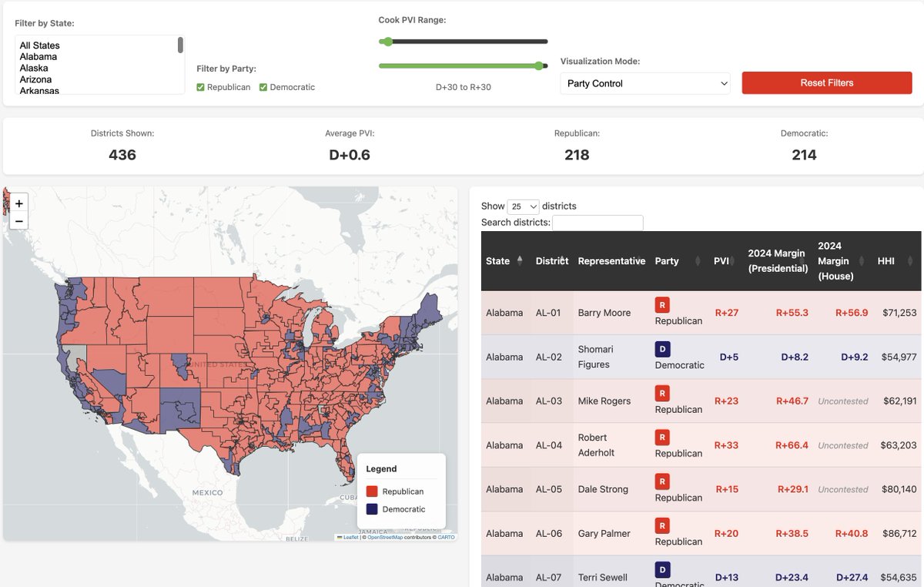The height and width of the screenshot is (587, 924).
Task: Select Arizona in state filter list
Action: [x=36, y=79]
